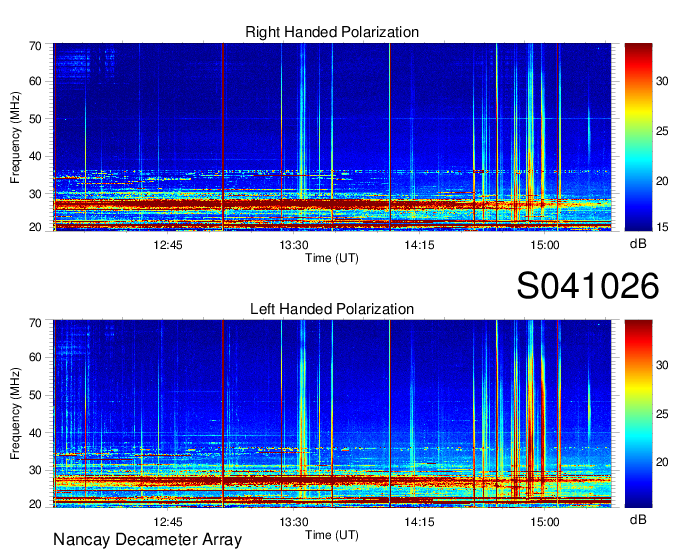Image resolution: width=680 pixels, height=552 pixels.
Task: Click the dB label under top colorbar
Action: pos(638,244)
